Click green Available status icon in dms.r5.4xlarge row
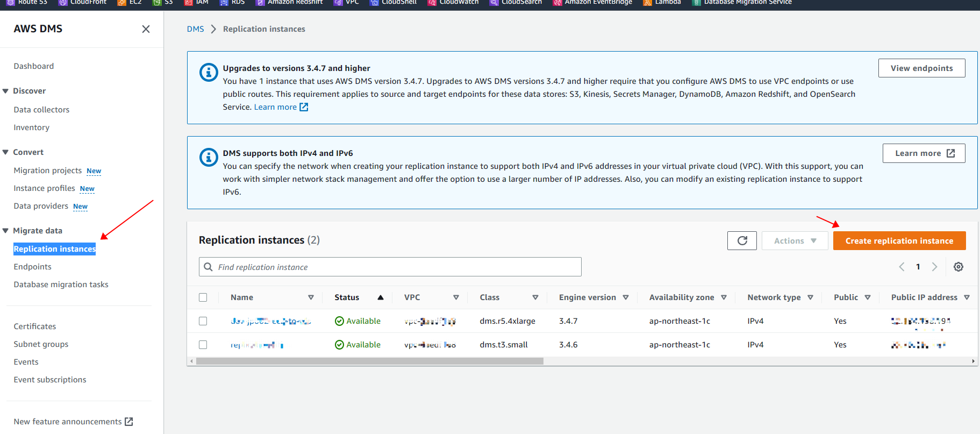 tap(339, 321)
